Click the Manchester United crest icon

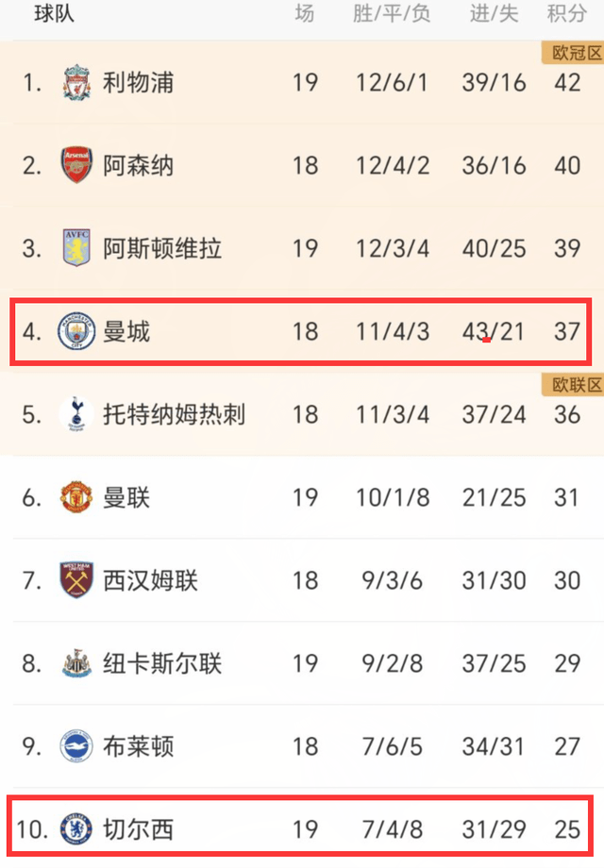pyautogui.click(x=75, y=497)
